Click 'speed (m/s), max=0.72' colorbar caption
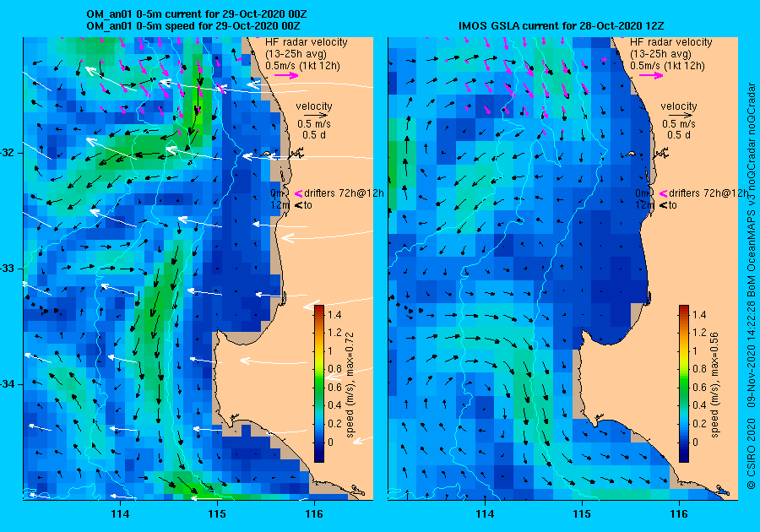Screen dimensions: 760x532 (x=350, y=385)
